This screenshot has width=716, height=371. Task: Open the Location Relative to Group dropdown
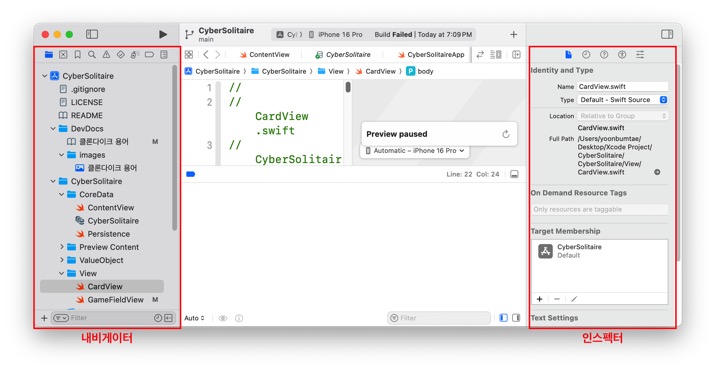[x=622, y=116]
